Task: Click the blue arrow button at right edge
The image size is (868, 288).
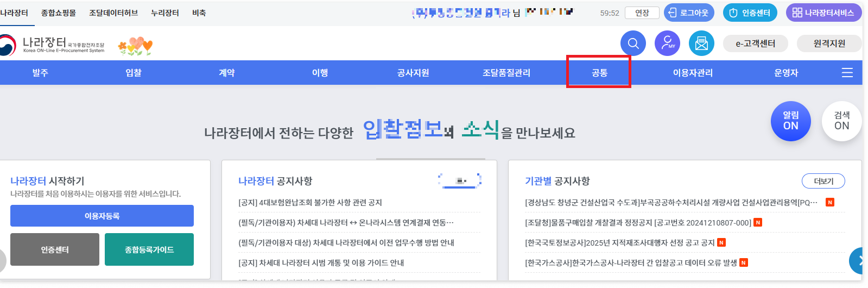Action: 856,261
